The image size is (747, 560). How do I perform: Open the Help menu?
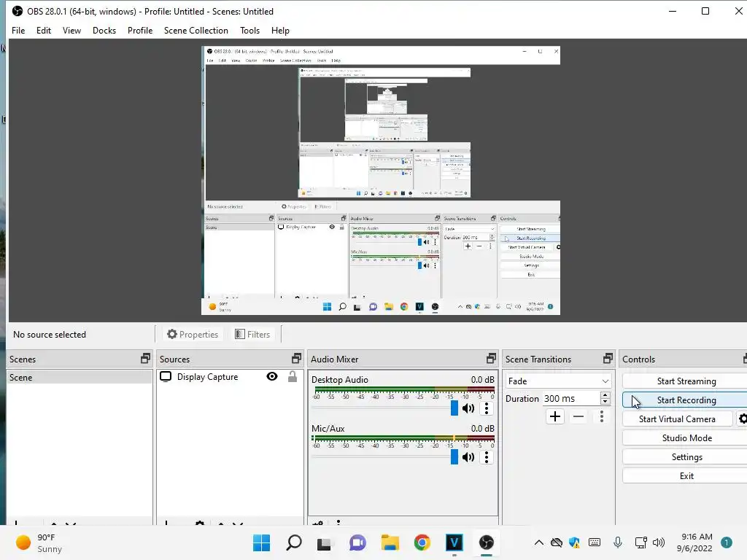point(280,31)
